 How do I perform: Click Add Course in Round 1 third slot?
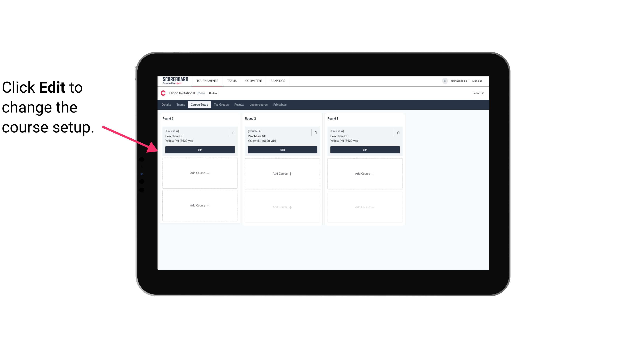click(200, 205)
